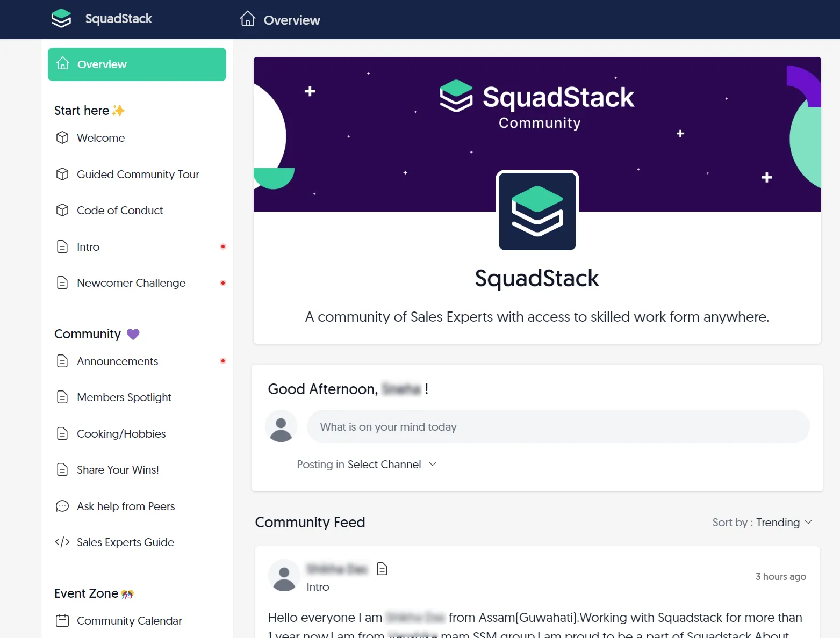Image resolution: width=840 pixels, height=638 pixels.
Task: Click the Cooking/Hobbies document icon
Action: click(62, 433)
